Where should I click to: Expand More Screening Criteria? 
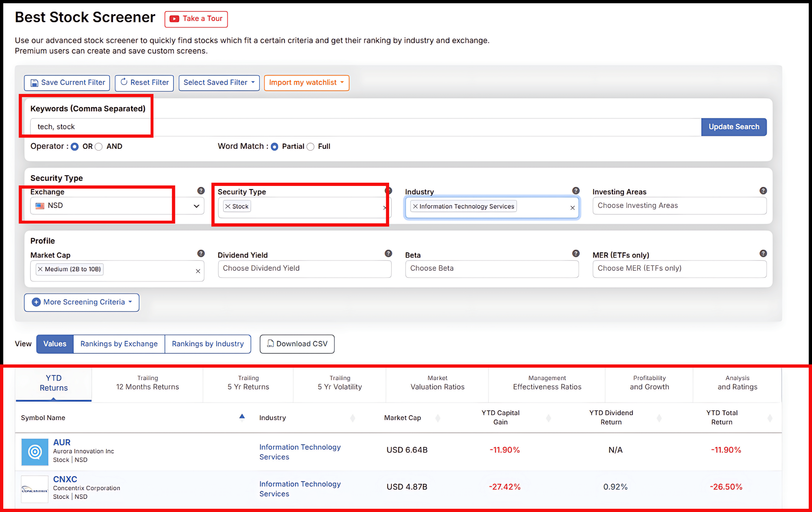(82, 302)
